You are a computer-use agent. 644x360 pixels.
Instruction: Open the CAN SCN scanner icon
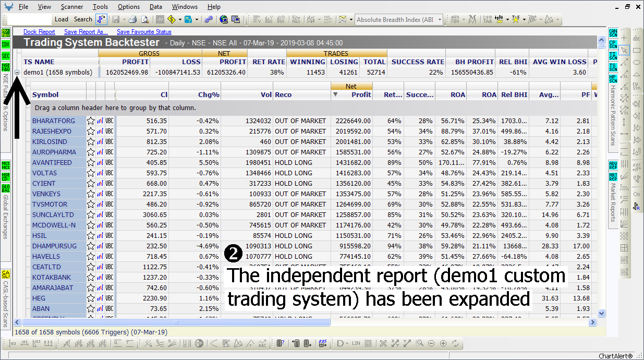[613, 33]
